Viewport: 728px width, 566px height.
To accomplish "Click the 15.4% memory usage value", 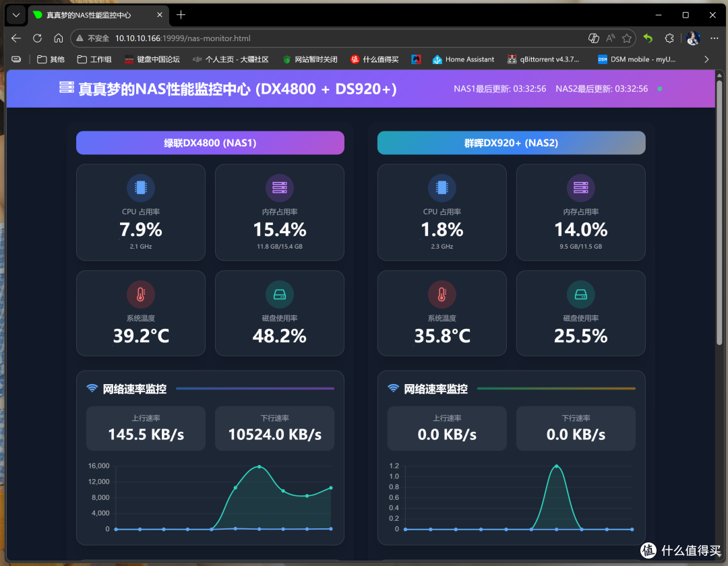I will [x=280, y=230].
